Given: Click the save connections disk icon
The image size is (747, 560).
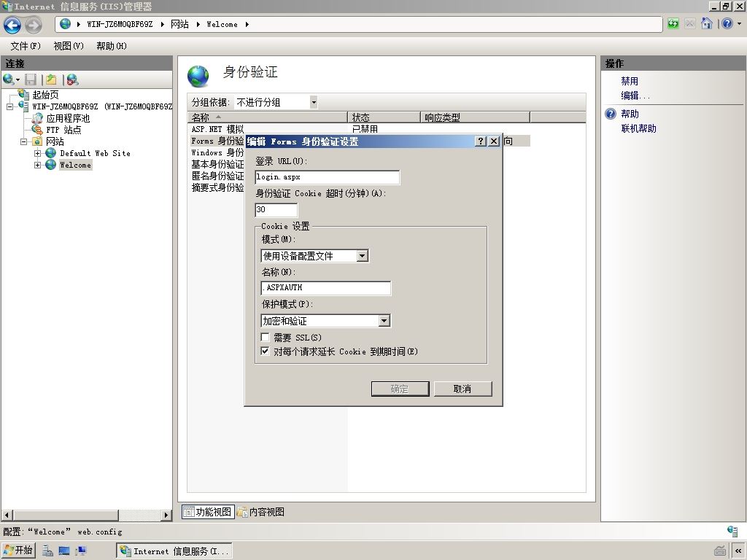Looking at the screenshot, I should point(31,79).
